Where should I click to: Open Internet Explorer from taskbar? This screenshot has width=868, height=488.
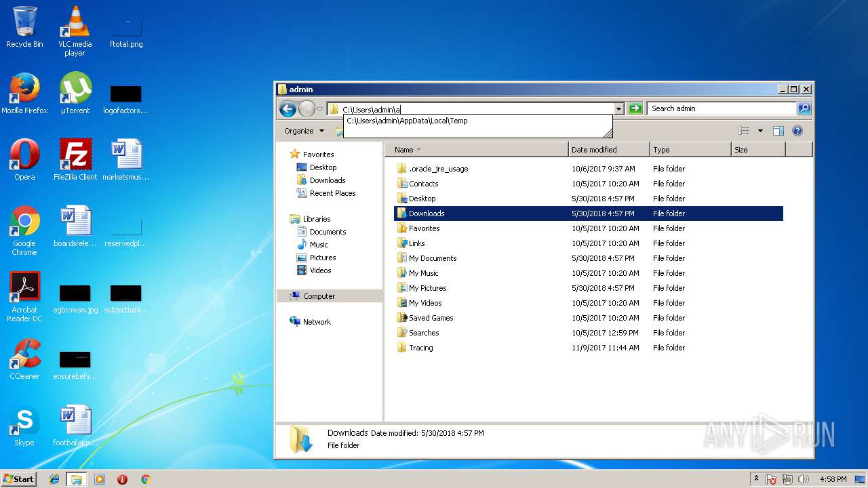pos(54,479)
